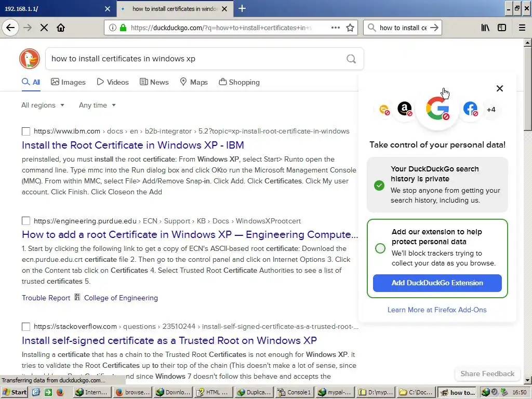Submit the toolbar search with arrow

[x=434, y=28]
